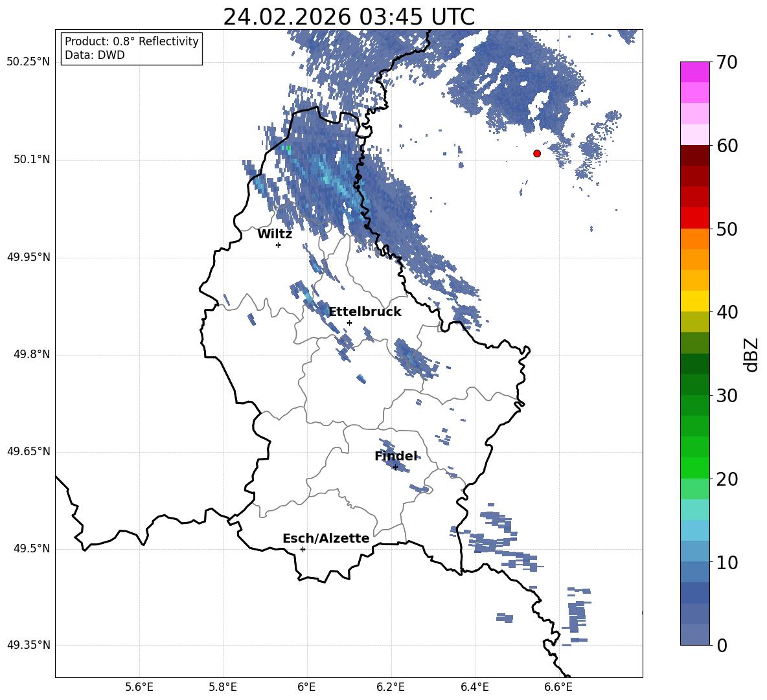Click the Product: 0.8° Reflectivity text
The width and height of the screenshot is (767, 700).
132,41
